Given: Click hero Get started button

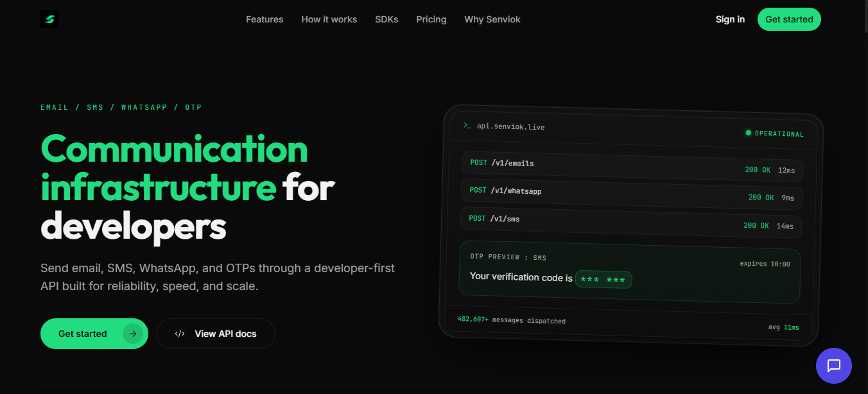Looking at the screenshot, I should tap(94, 334).
